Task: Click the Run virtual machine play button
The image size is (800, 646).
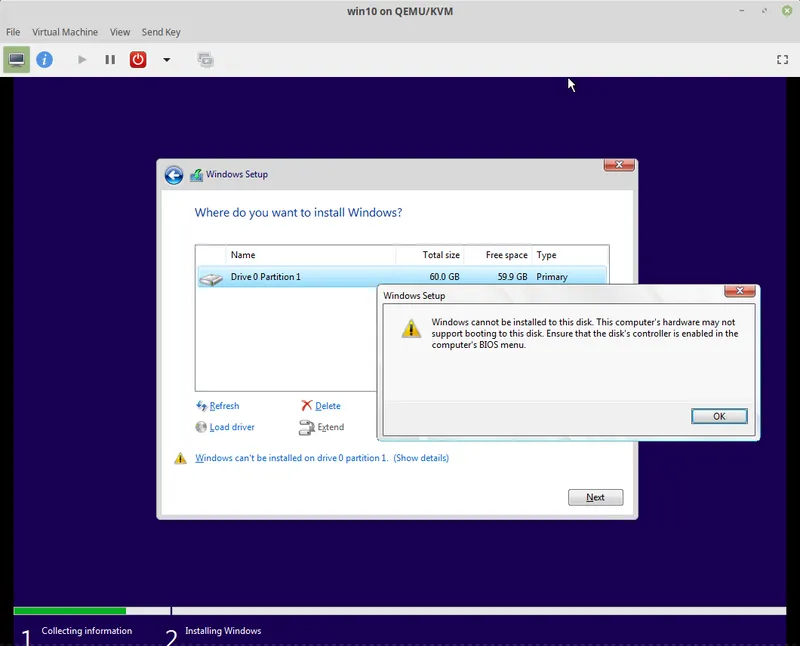Action: tap(82, 60)
